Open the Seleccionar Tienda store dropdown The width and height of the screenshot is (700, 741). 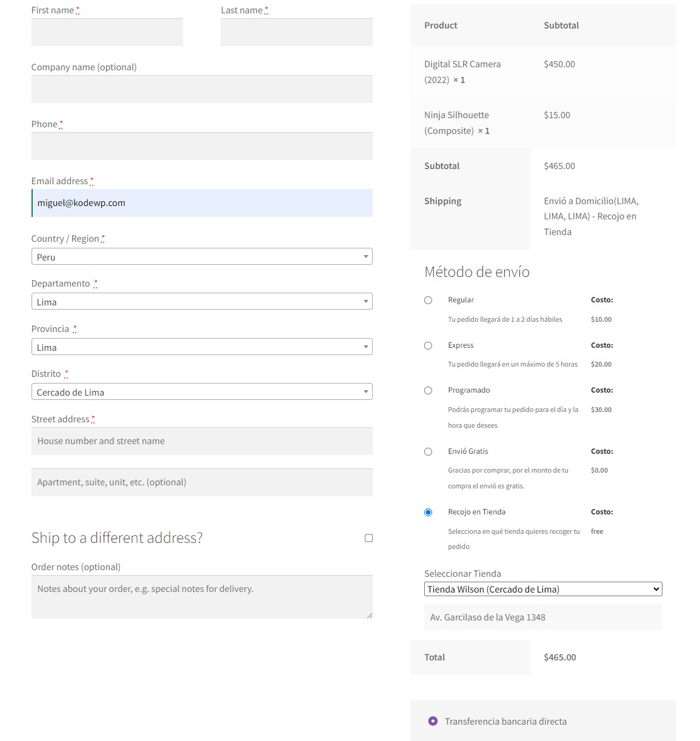click(542, 589)
